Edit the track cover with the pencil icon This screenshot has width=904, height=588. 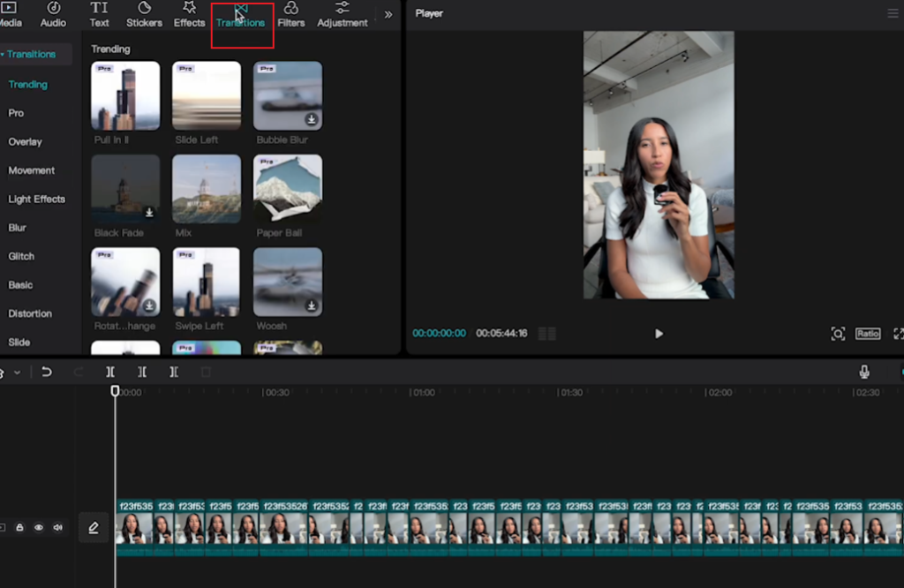point(94,527)
